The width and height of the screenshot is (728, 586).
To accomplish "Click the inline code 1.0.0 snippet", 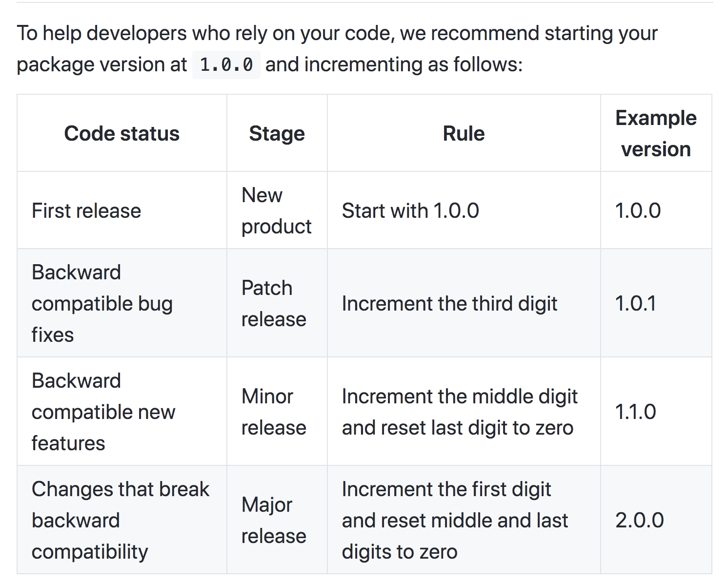I will click(x=226, y=65).
